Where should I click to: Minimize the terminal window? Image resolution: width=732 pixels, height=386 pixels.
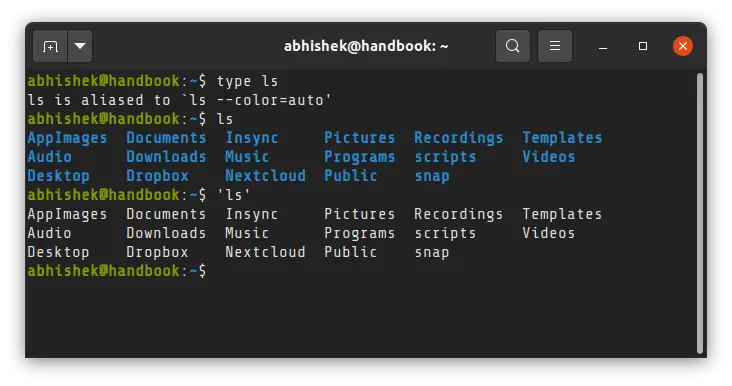(x=603, y=47)
